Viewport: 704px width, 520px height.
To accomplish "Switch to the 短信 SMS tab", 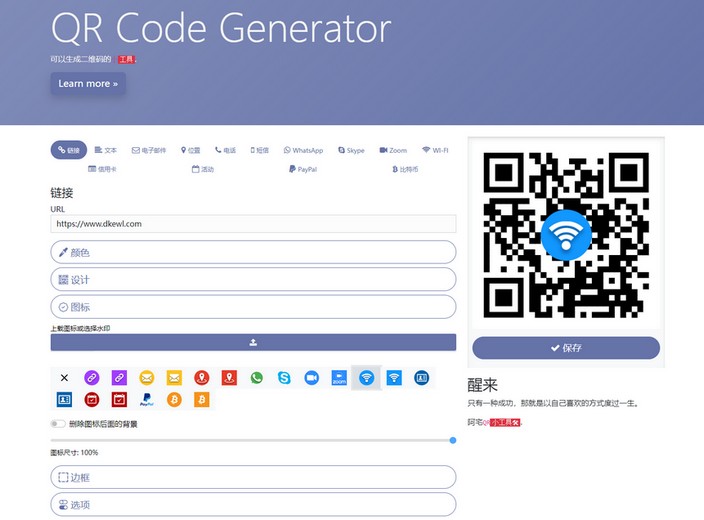I will coord(260,150).
